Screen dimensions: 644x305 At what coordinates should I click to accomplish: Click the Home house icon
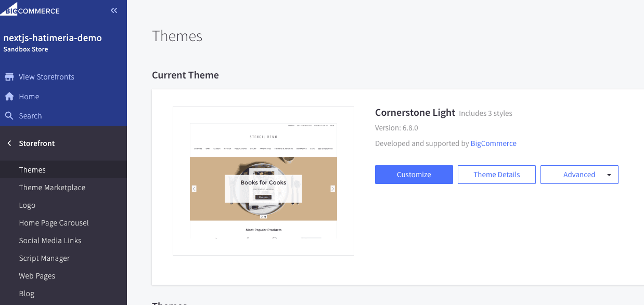coord(9,97)
